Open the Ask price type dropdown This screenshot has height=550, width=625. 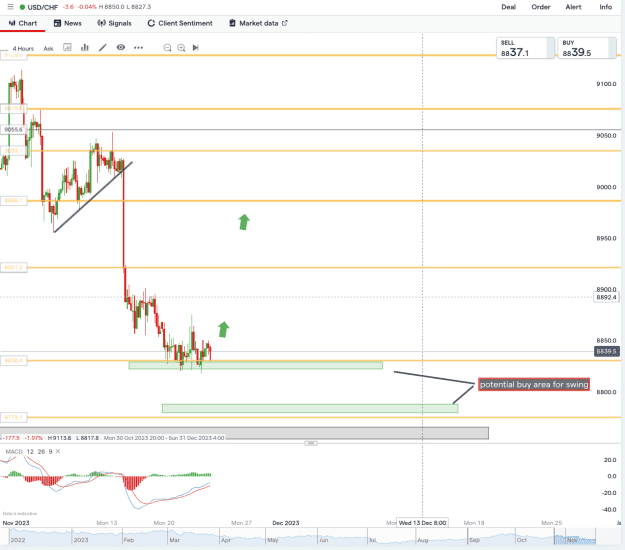coord(48,48)
